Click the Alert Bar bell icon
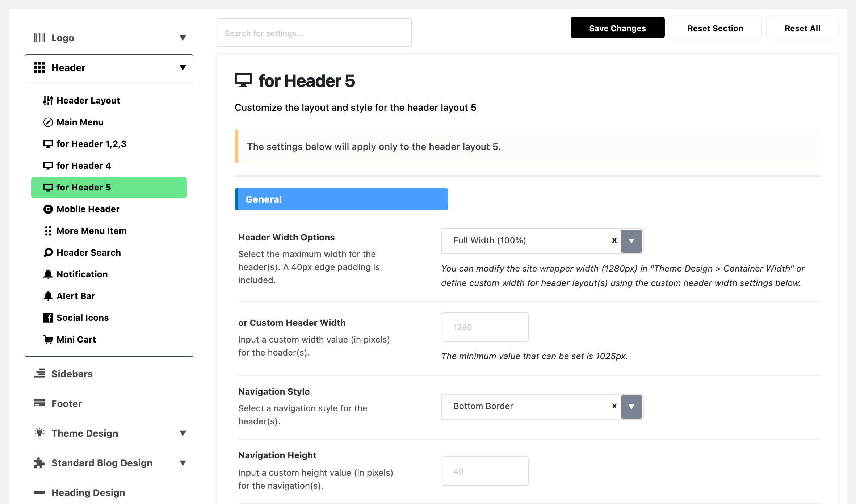 [x=48, y=296]
